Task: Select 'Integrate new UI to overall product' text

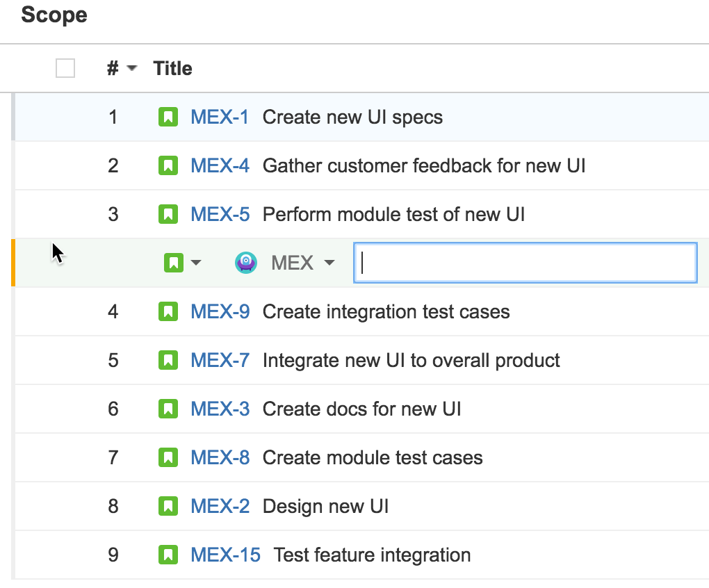Action: 411,360
